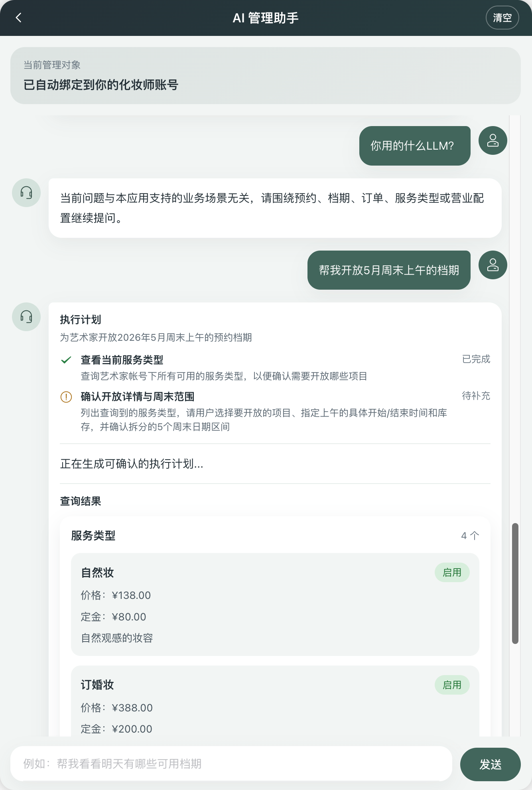
Task: Click assistant headset avatar beside 执行计划
Action: click(x=26, y=317)
